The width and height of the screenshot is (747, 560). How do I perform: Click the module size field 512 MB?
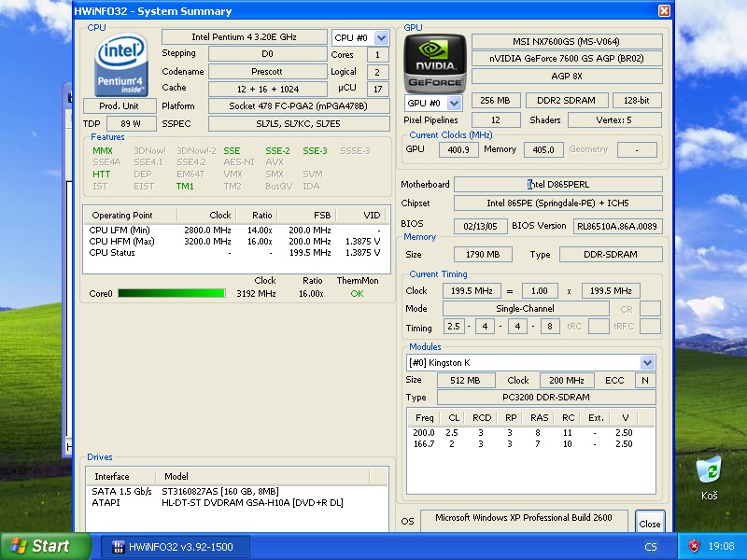pyautogui.click(x=466, y=381)
